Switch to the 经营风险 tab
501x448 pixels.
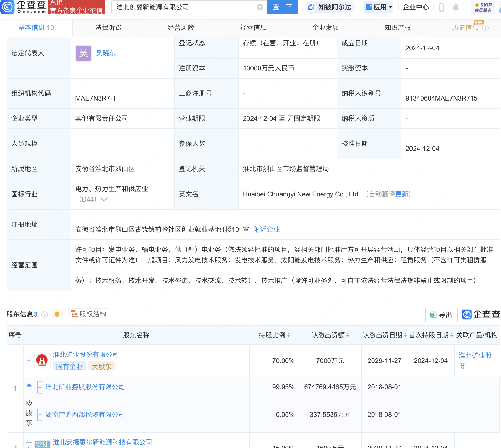pyautogui.click(x=181, y=28)
